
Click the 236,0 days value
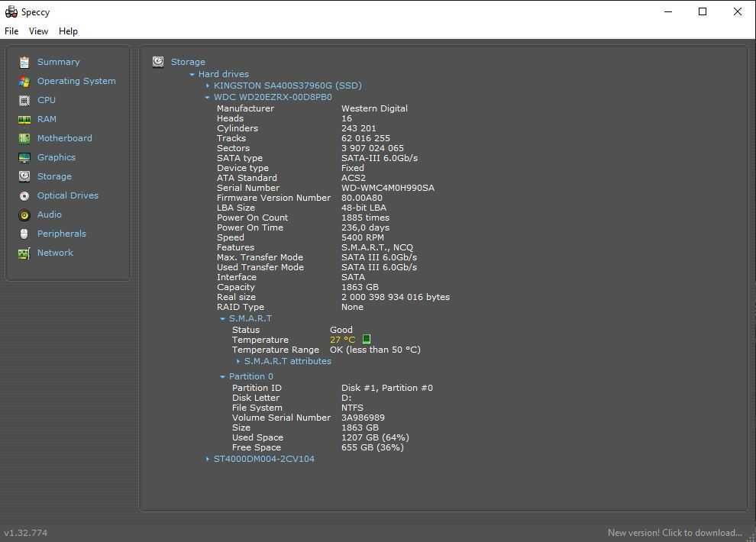(366, 228)
